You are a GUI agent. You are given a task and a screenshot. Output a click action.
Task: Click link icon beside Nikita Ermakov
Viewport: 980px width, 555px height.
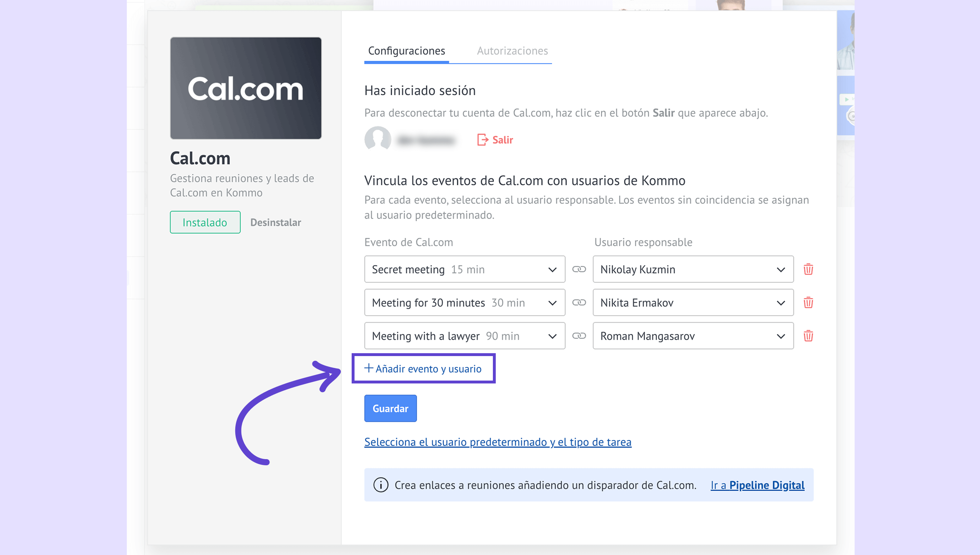coord(578,302)
